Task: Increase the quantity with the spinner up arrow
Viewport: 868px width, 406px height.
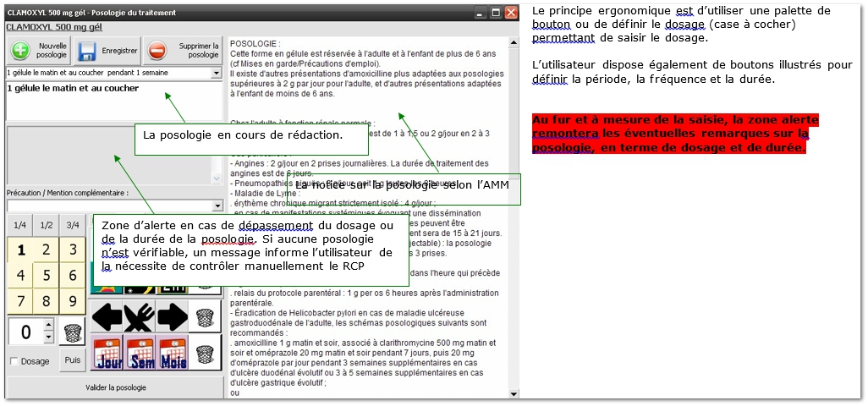Action: [x=48, y=326]
